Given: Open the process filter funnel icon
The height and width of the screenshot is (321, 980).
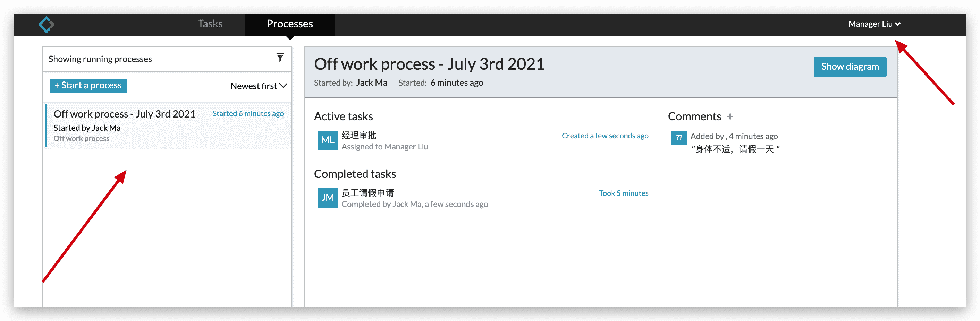Looking at the screenshot, I should [x=280, y=58].
